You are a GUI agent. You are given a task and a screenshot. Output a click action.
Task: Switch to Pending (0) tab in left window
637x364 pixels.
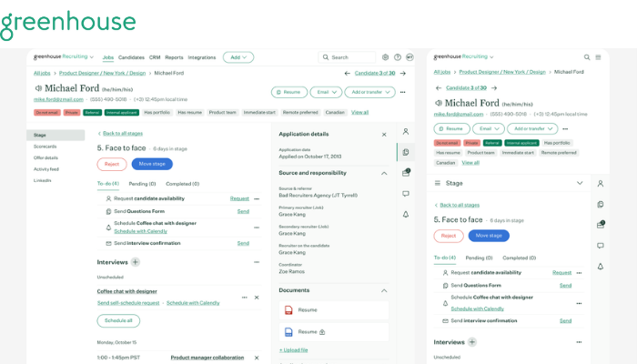click(142, 184)
